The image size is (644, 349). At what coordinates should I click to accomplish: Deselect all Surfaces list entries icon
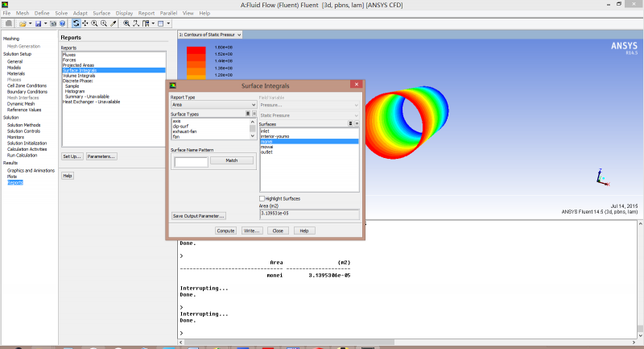pyautogui.click(x=357, y=123)
